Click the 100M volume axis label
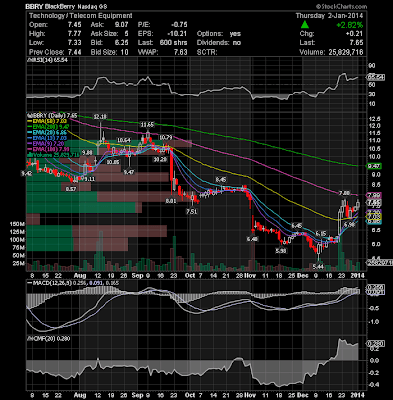This screenshot has width=393, height=400. click(x=18, y=240)
